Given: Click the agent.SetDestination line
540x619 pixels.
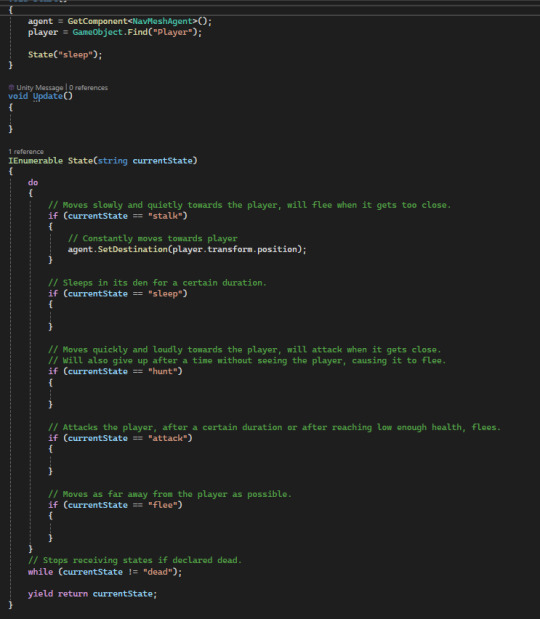Looking at the screenshot, I should coord(187,249).
